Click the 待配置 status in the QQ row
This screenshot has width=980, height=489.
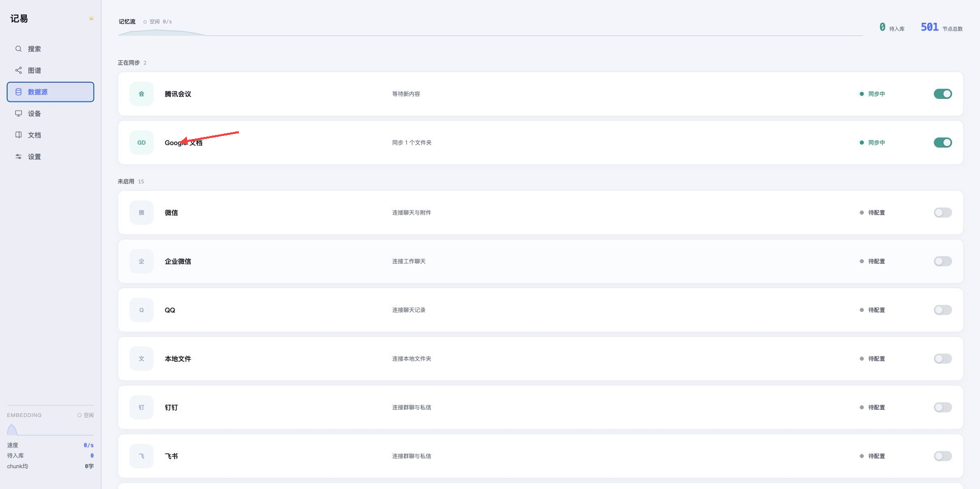point(872,310)
